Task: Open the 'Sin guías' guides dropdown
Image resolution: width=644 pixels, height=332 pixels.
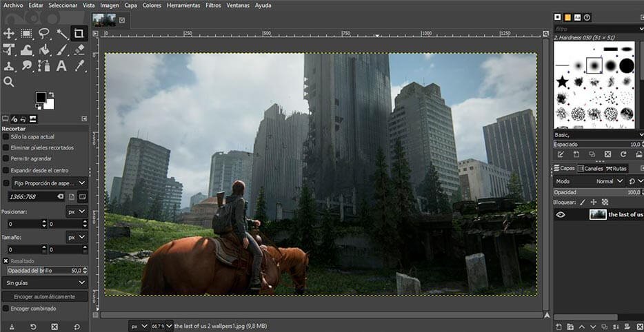Action: point(45,282)
